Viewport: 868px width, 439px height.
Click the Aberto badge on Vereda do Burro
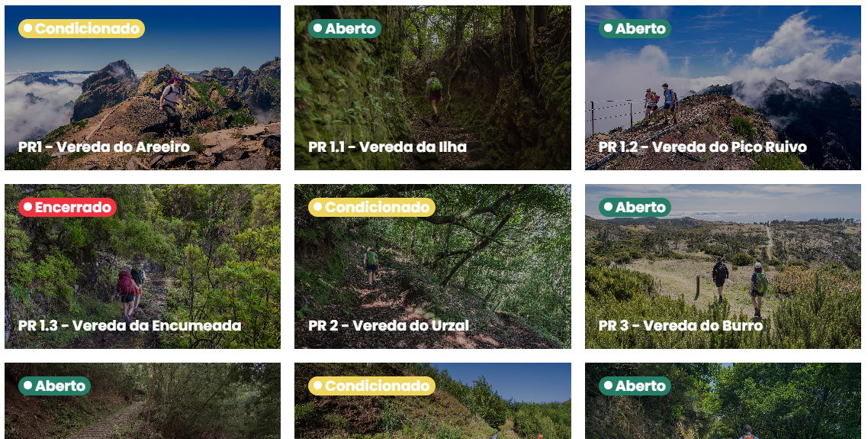635,208
